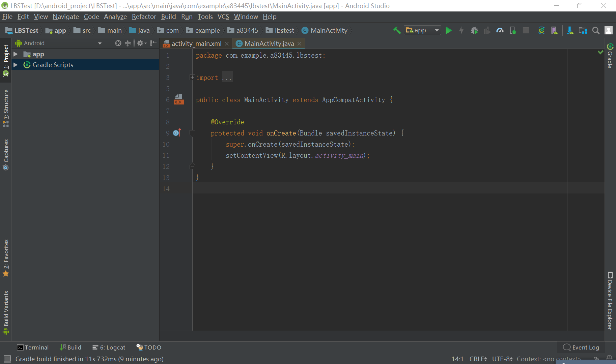Click the Search Everywhere magnifier icon

tap(596, 30)
